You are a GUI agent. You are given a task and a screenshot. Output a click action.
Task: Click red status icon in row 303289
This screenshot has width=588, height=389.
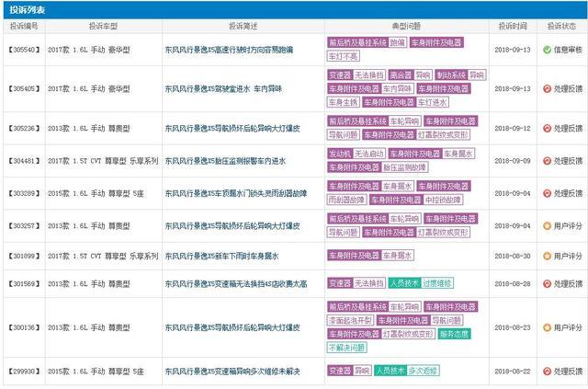(x=548, y=193)
